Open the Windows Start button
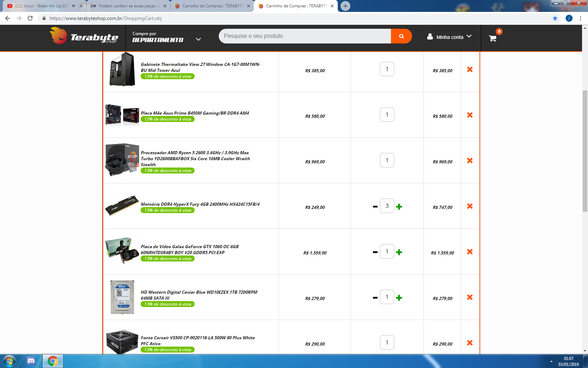This screenshot has width=588, height=368. [x=9, y=361]
